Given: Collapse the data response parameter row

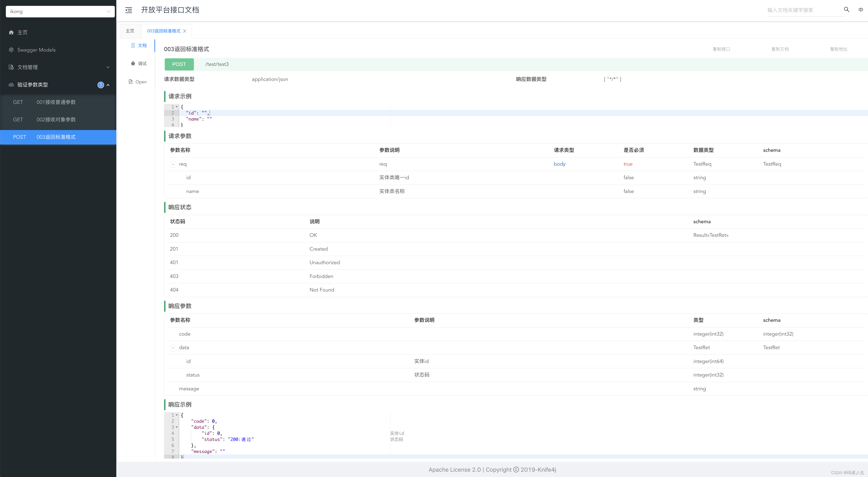Looking at the screenshot, I should [173, 348].
